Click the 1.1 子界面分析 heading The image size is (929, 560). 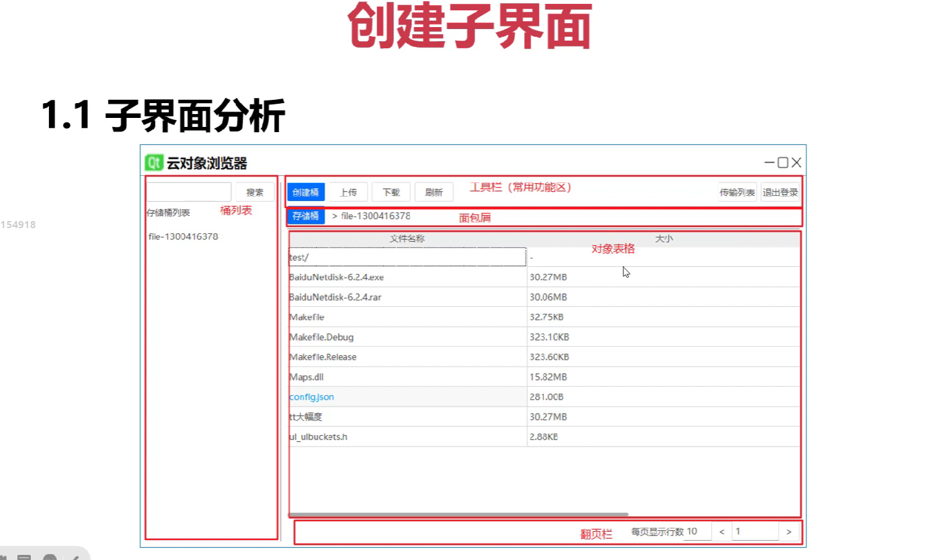pos(163,116)
